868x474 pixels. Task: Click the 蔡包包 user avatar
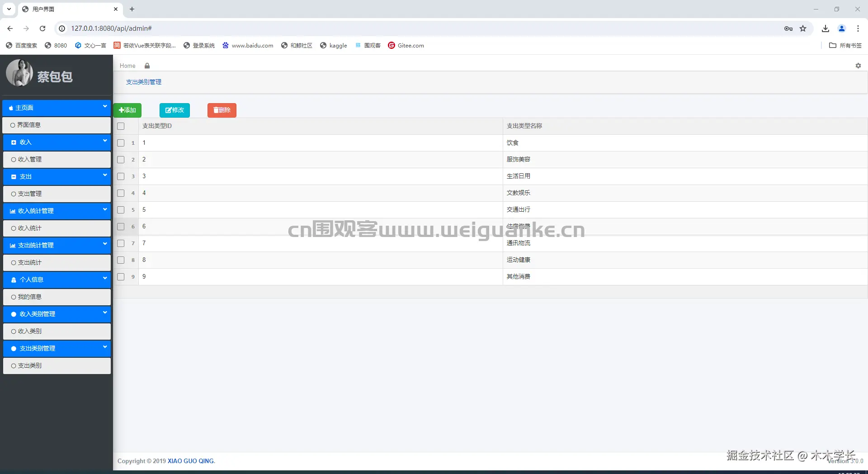point(19,73)
